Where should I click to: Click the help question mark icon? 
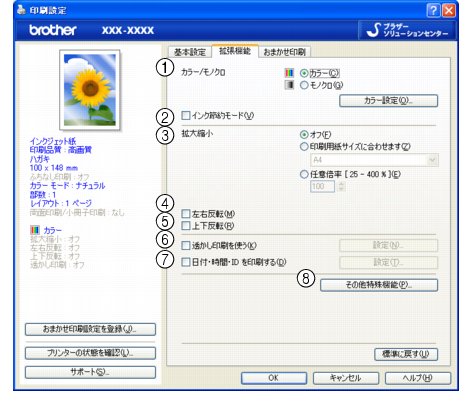(x=433, y=11)
